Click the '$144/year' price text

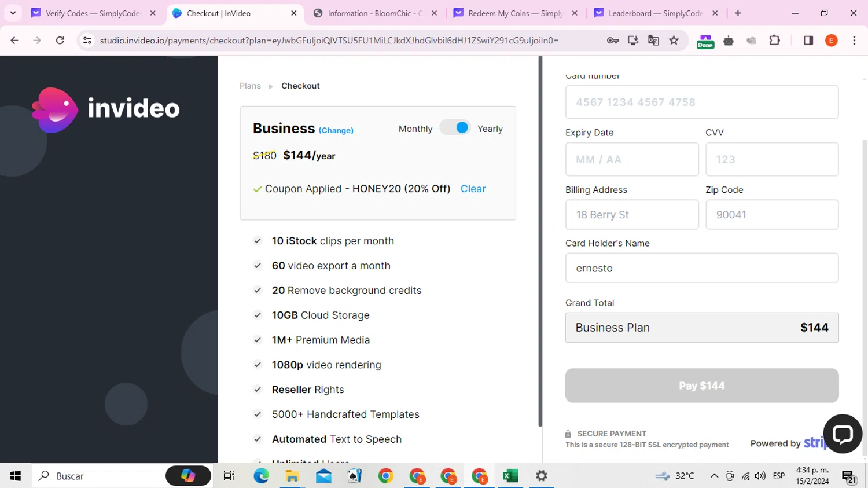point(309,155)
